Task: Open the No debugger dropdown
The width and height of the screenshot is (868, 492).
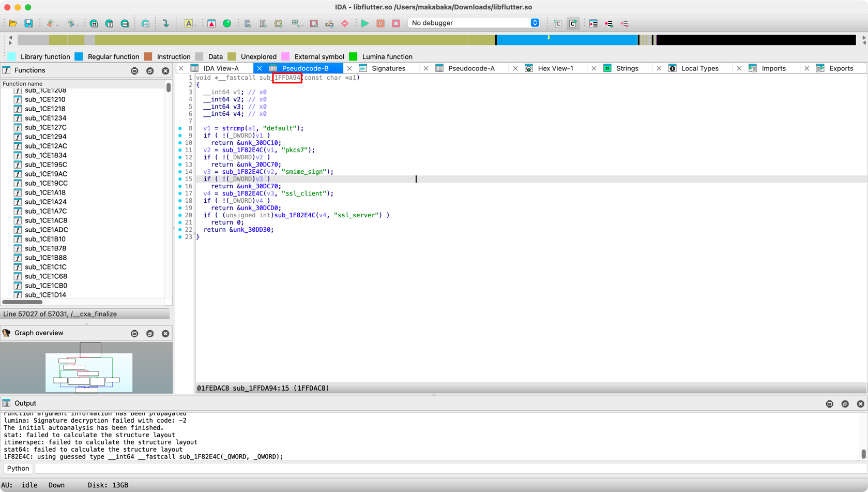Action: 474,23
